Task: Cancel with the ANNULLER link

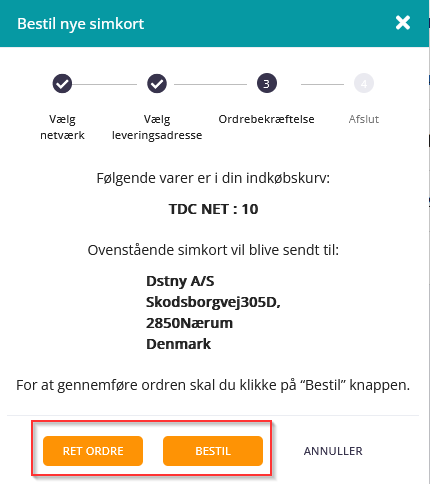Action: 333,451
